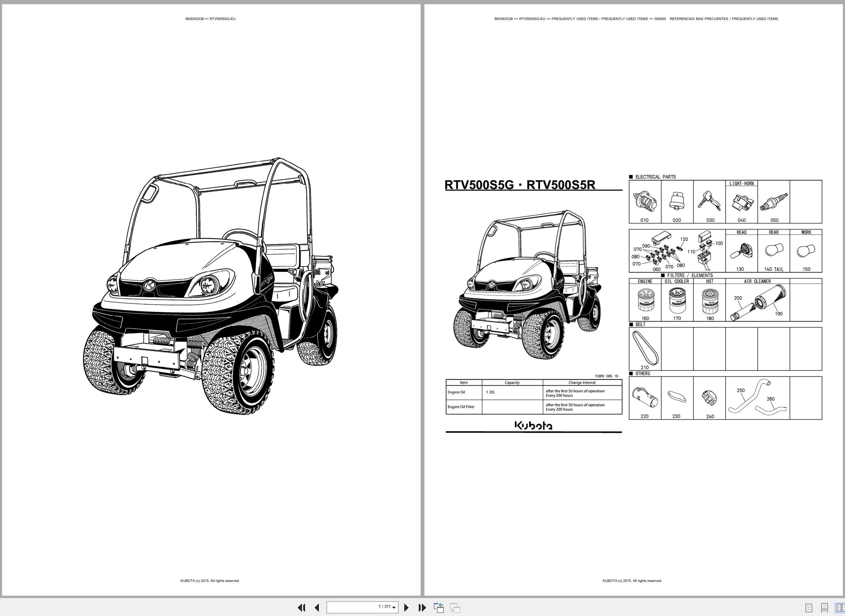Select the BELT section label
The height and width of the screenshot is (616, 845).
coord(641,325)
